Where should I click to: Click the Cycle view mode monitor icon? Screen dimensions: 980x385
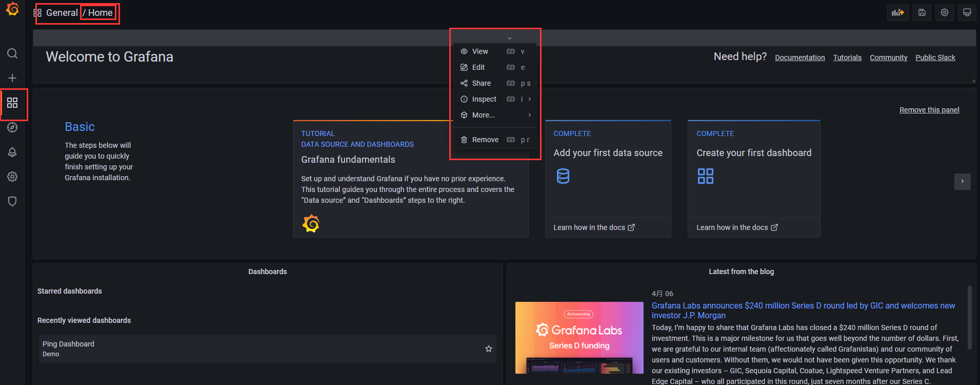click(967, 12)
